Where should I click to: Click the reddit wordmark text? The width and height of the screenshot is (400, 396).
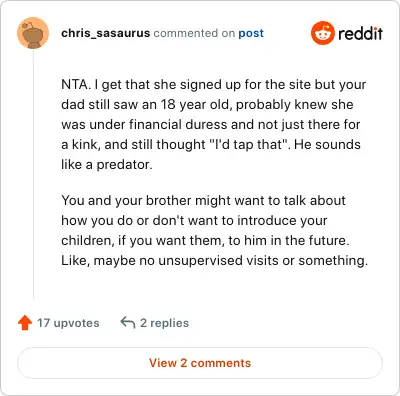pos(360,33)
